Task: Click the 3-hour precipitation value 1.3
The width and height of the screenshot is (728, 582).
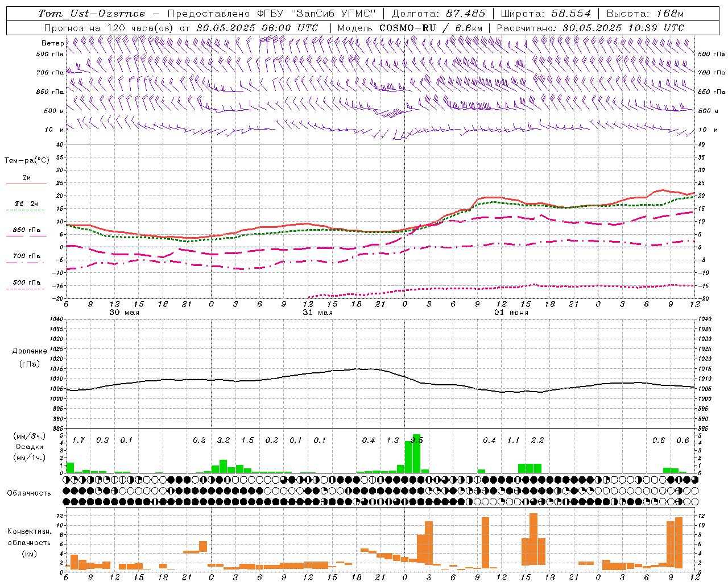Action: pyautogui.click(x=392, y=440)
